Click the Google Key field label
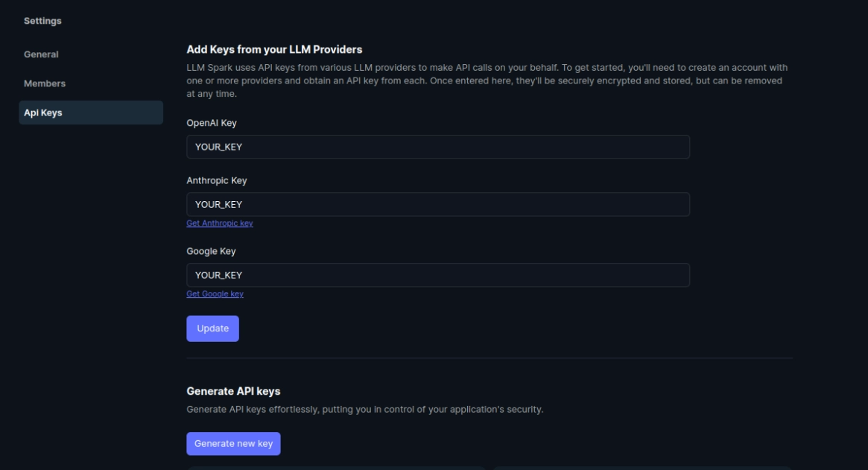 point(211,251)
